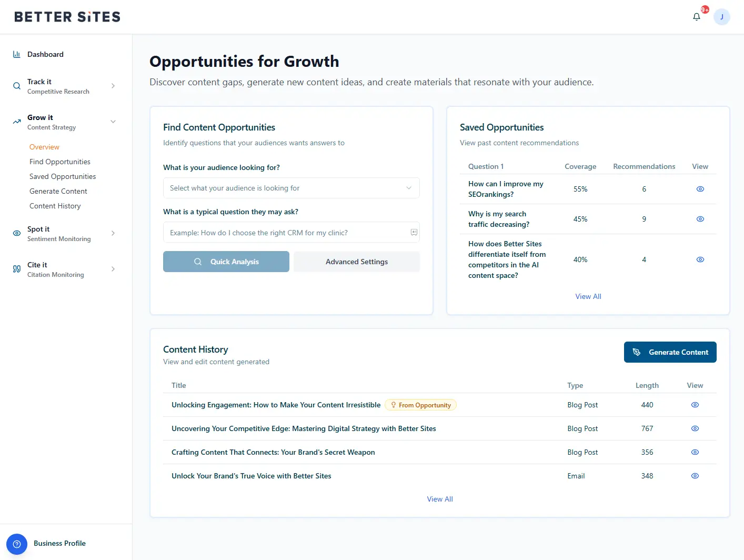The image size is (744, 560).
Task: Click the Dashboard chart icon
Action: pyautogui.click(x=17, y=54)
